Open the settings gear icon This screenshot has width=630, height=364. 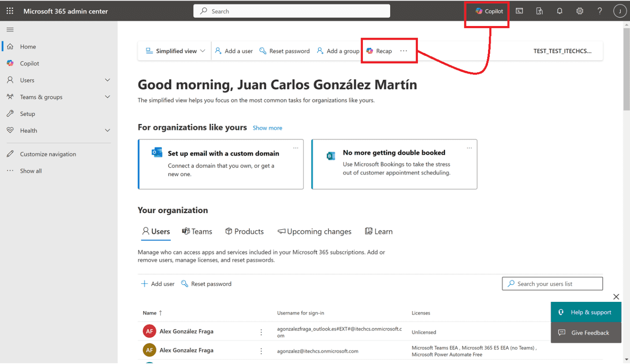(580, 11)
